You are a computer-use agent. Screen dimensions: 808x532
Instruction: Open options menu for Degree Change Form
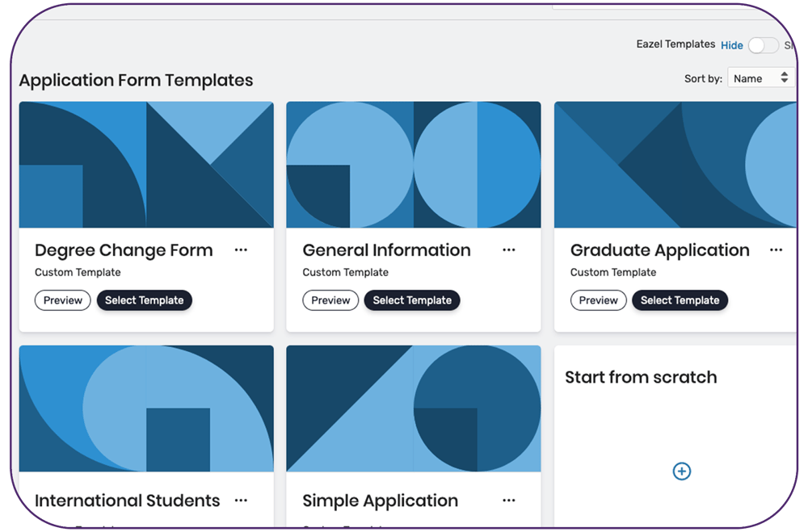241,250
